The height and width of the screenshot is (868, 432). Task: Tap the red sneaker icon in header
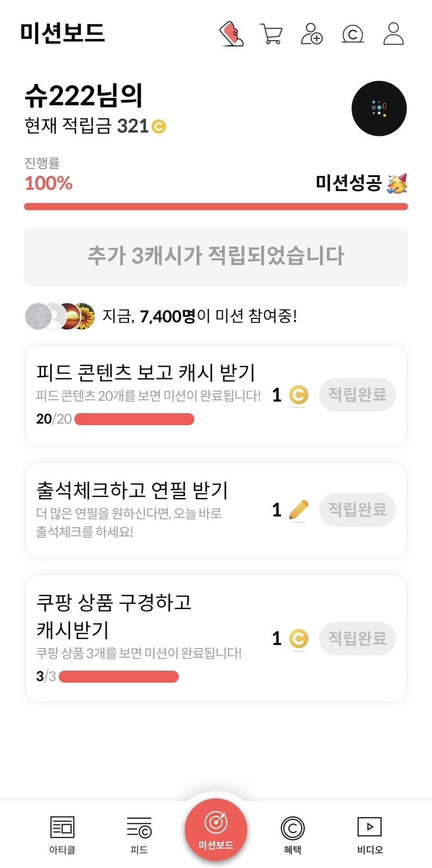click(232, 34)
